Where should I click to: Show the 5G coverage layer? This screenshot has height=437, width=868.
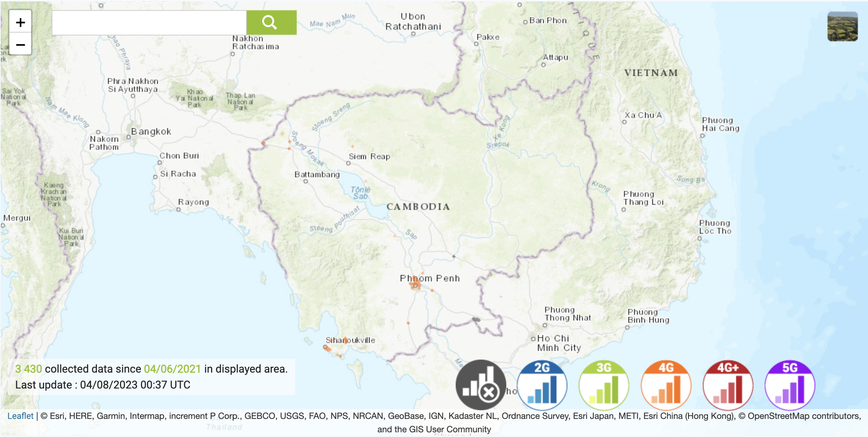[790, 385]
